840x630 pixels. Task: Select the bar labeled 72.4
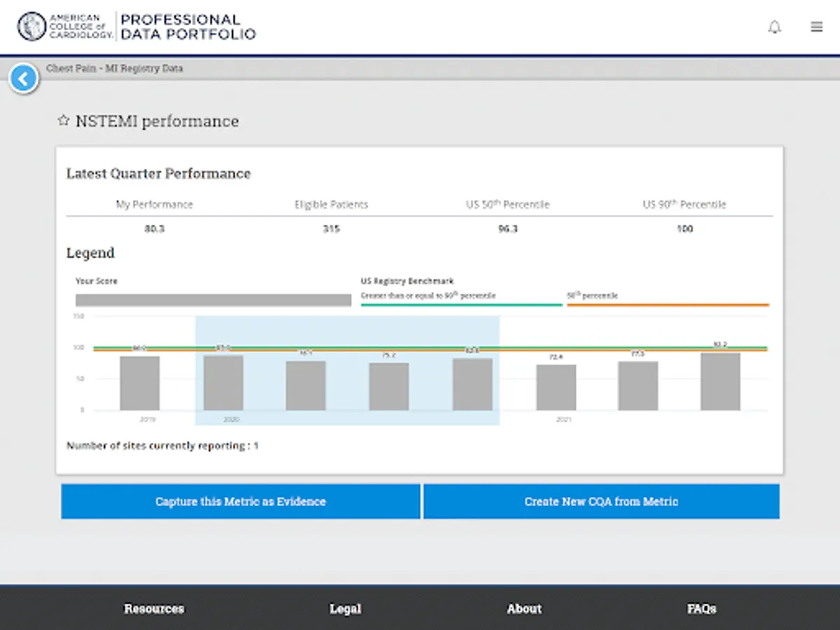pyautogui.click(x=556, y=387)
